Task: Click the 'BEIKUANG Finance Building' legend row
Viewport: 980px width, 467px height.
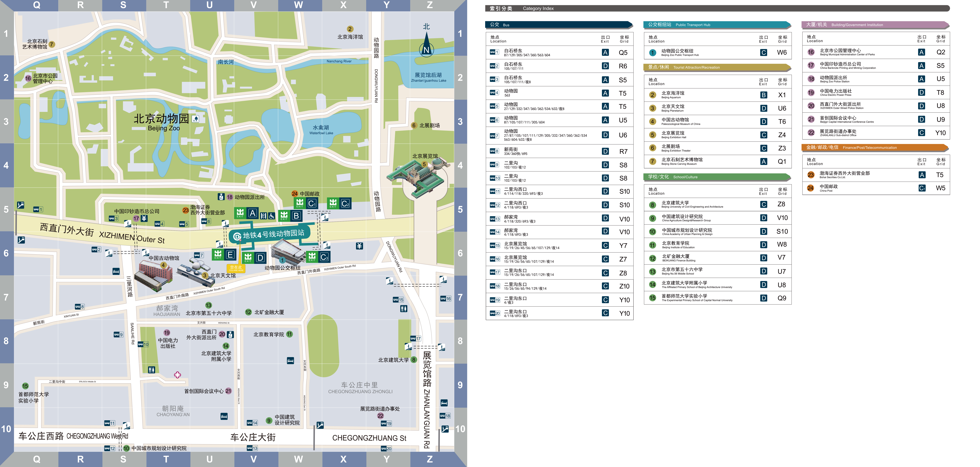Action: click(x=718, y=258)
